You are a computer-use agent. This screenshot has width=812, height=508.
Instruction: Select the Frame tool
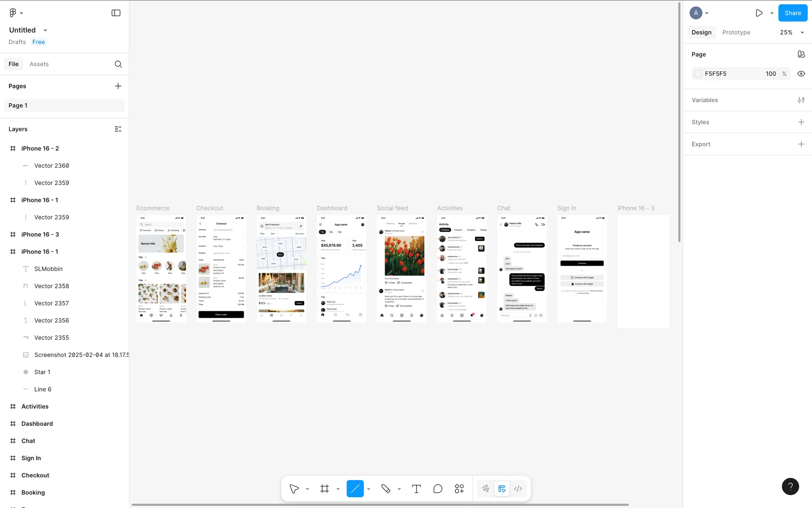[324, 489]
